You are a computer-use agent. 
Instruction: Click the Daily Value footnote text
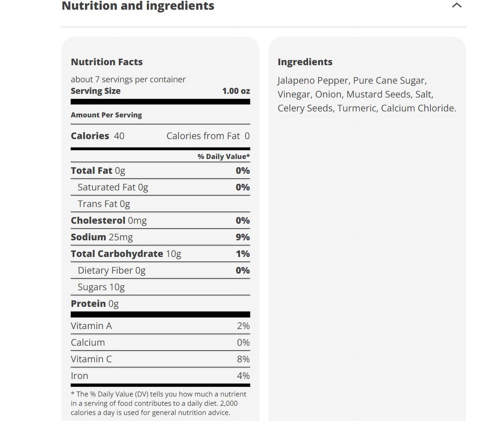(158, 403)
